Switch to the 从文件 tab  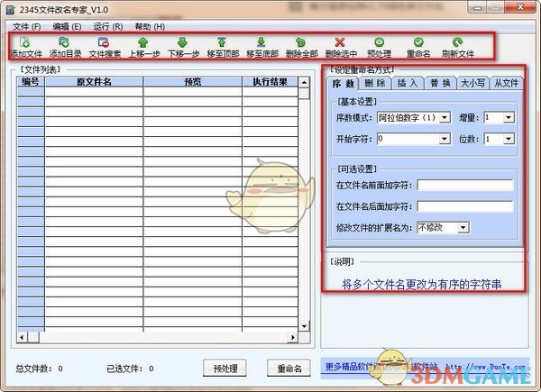click(x=506, y=83)
